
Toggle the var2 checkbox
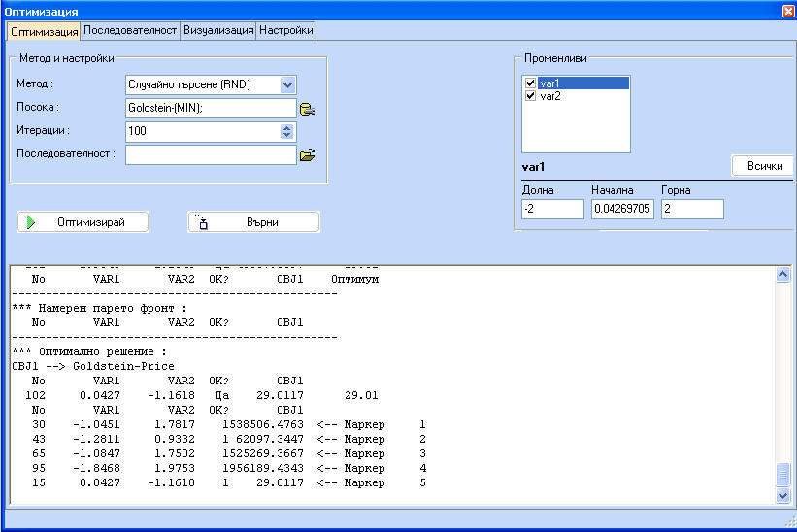point(530,97)
